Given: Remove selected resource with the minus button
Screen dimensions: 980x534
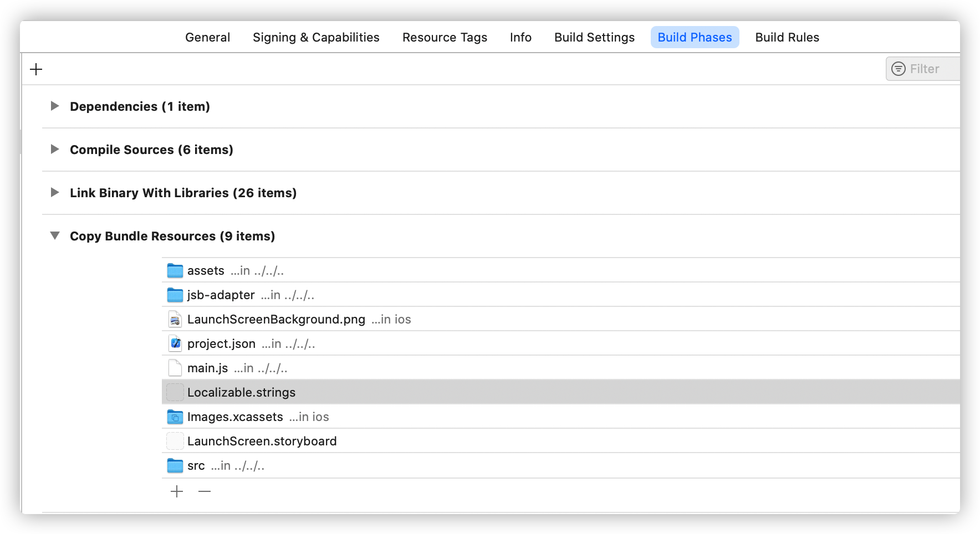Looking at the screenshot, I should [x=205, y=491].
